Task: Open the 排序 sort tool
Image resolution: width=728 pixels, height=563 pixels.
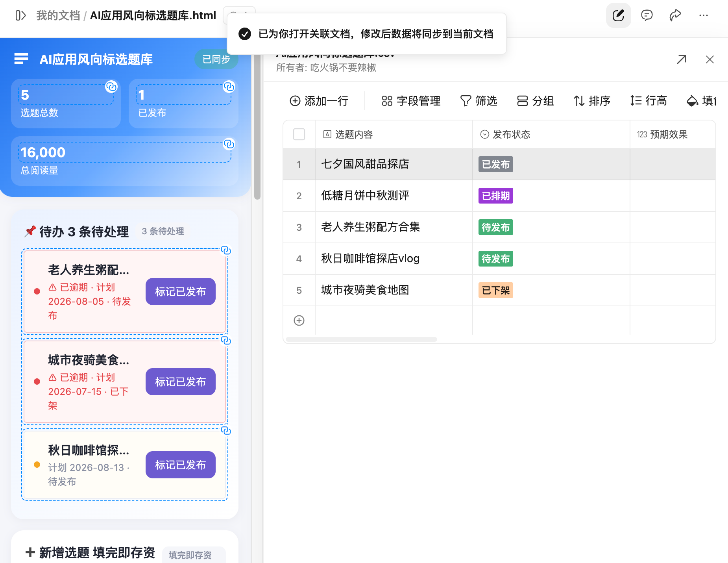Action: (592, 101)
